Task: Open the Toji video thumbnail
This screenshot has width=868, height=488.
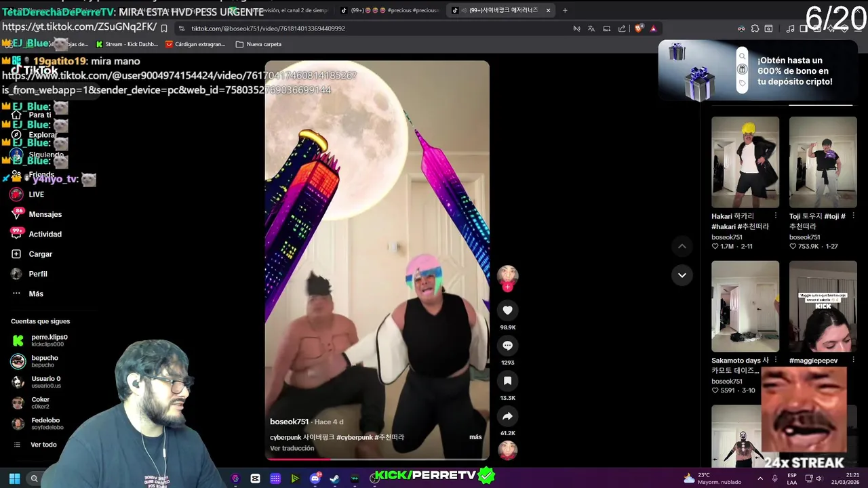Action: [x=823, y=162]
